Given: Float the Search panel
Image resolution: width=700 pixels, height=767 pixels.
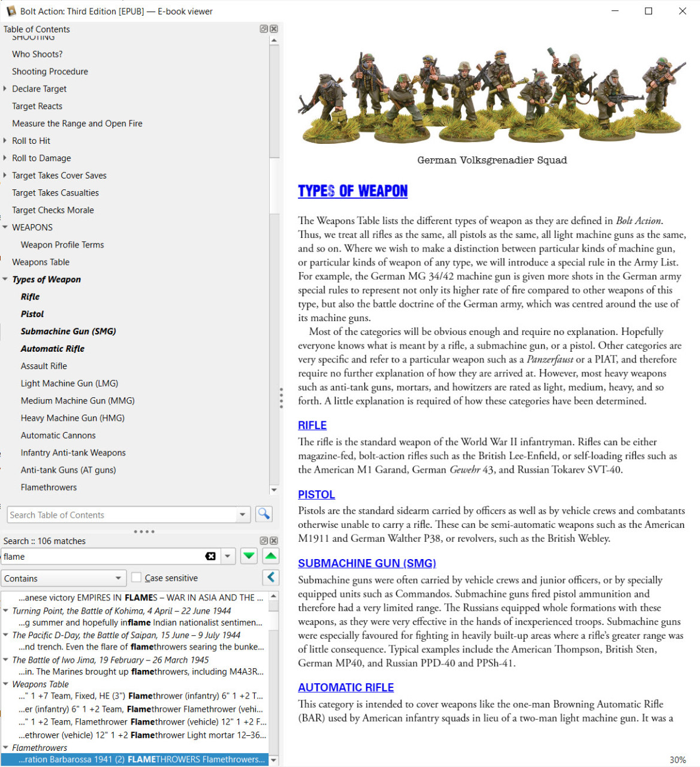Looking at the screenshot, I should [264, 540].
